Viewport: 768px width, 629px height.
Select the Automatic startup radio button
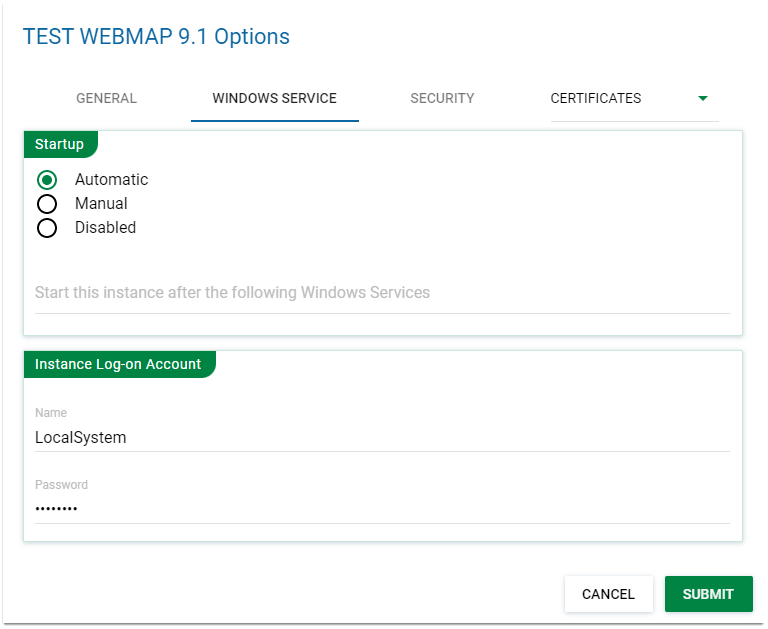[47, 180]
